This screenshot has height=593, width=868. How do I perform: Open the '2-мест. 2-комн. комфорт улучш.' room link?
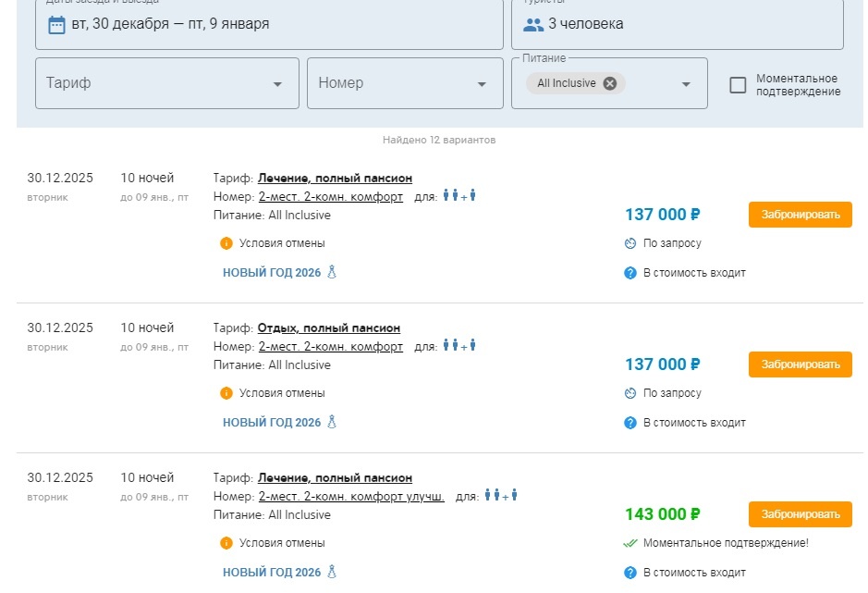click(351, 497)
